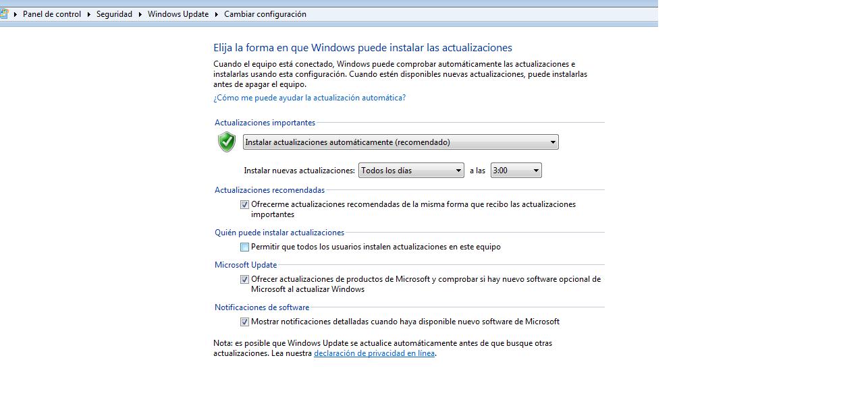868x418 pixels.
Task: Open the 3:00 install time dropdown
Action: click(x=516, y=171)
